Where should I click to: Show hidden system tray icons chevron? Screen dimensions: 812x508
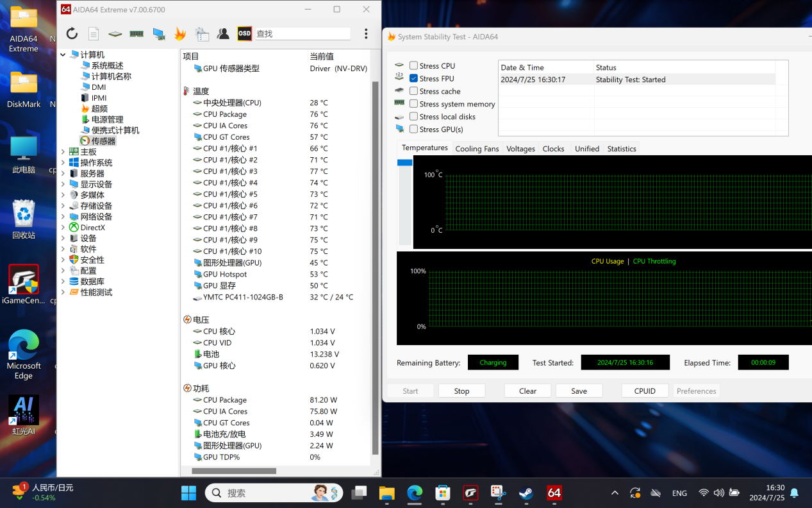tap(615, 493)
